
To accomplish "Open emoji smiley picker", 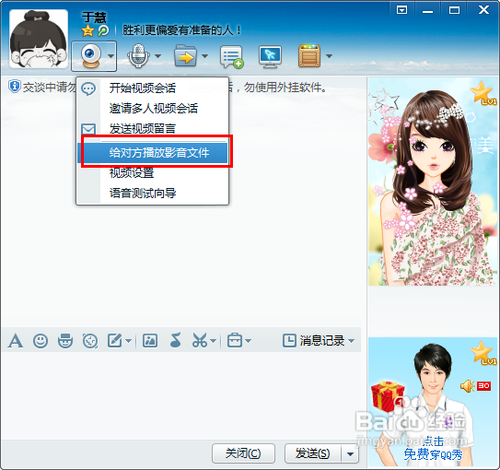I will point(40,341).
